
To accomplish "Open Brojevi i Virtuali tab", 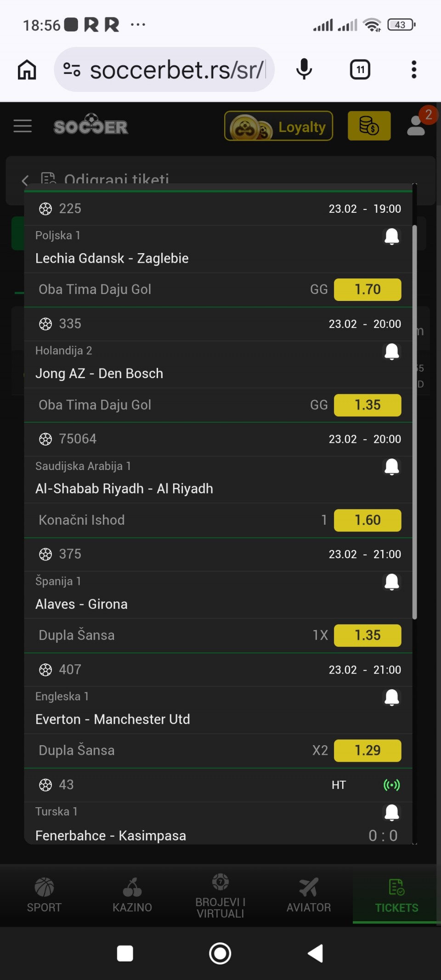I will tap(220, 895).
